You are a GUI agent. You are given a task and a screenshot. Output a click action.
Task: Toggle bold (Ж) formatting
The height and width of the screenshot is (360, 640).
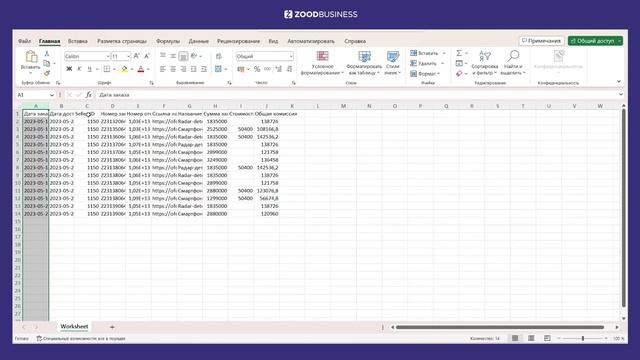(69, 69)
